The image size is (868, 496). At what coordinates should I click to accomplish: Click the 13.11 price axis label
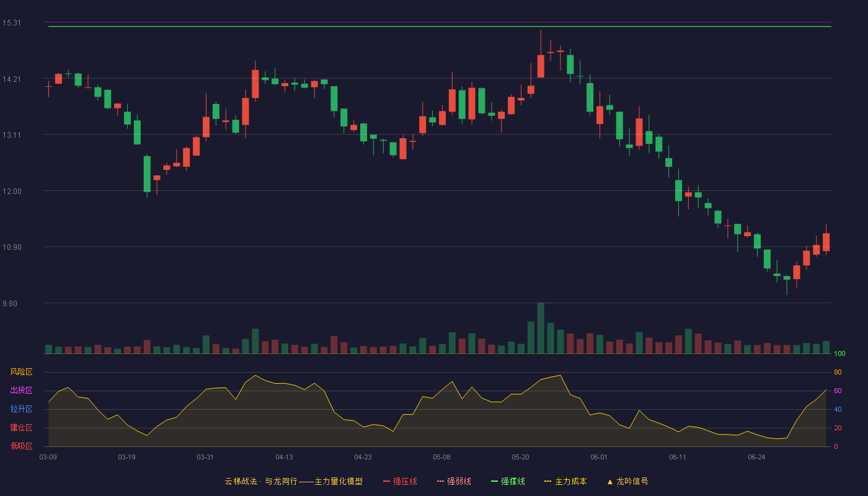point(12,135)
